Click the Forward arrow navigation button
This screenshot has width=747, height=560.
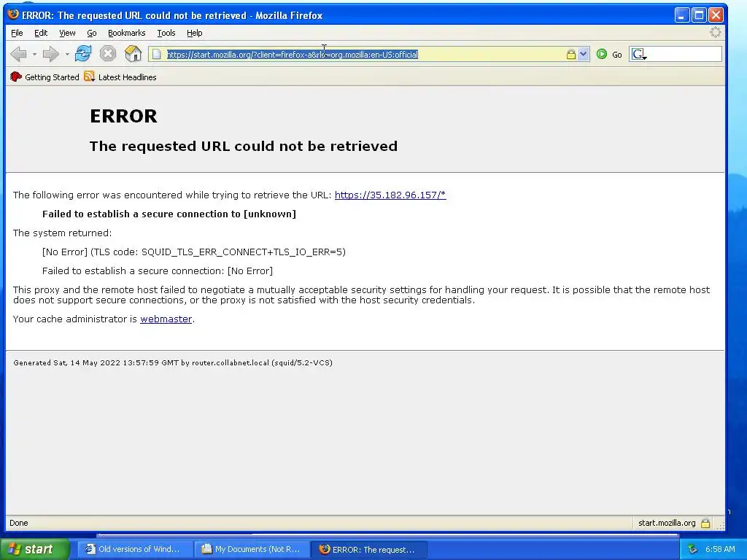pos(50,54)
